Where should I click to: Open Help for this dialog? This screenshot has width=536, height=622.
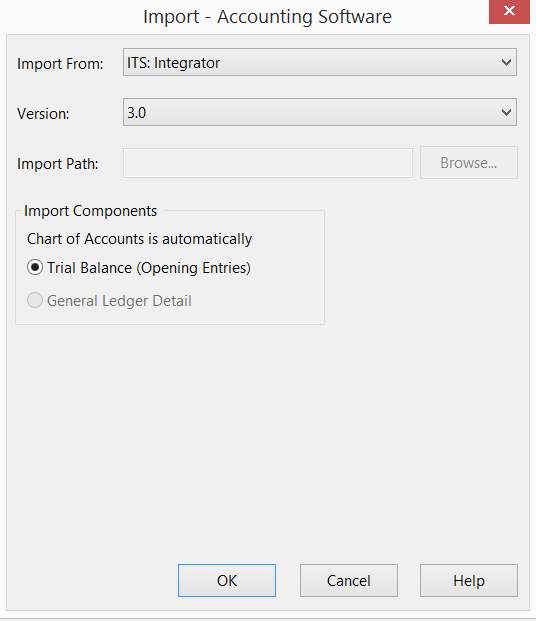tap(469, 580)
